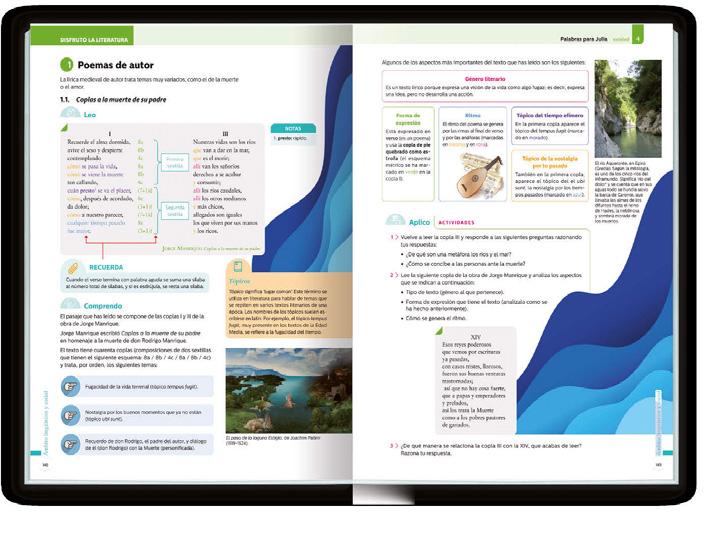The width and height of the screenshot is (713, 545).
Task: Click the Jorge Manrique attribution under the coplas
Action: [x=211, y=249]
